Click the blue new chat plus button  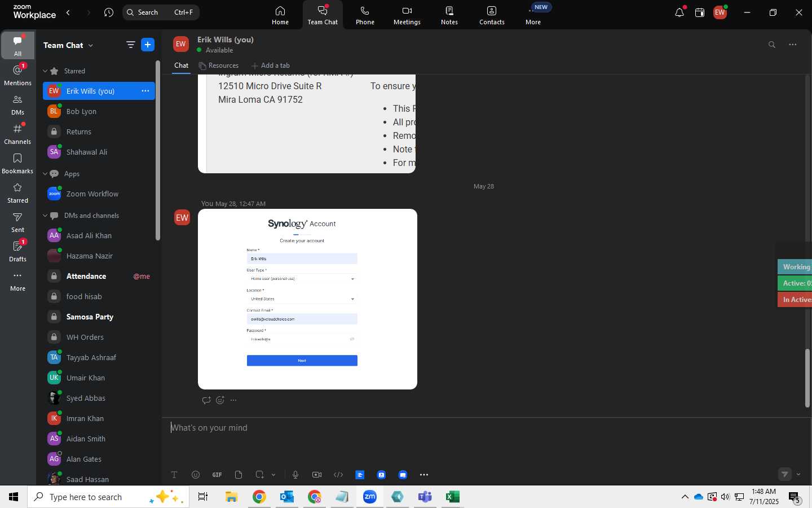coord(148,45)
